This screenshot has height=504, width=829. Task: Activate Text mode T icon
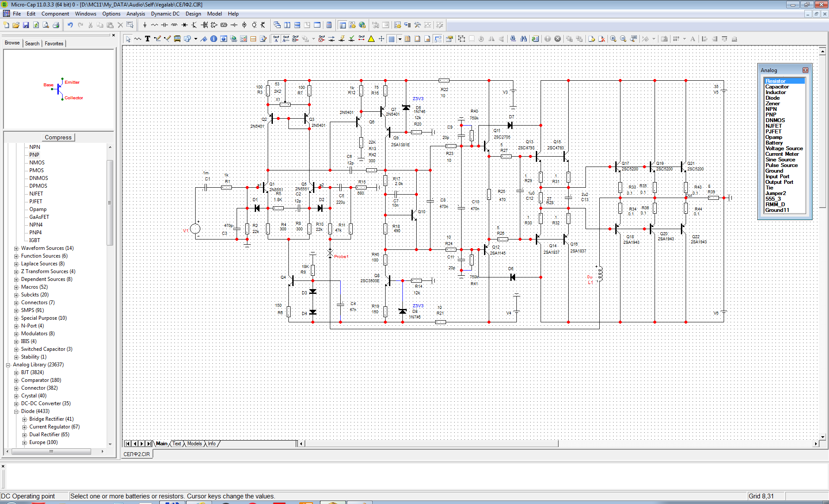148,39
